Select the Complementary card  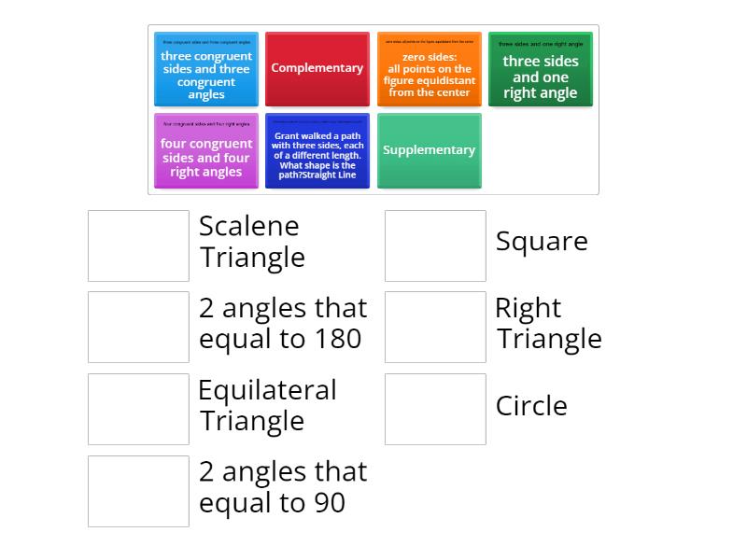click(x=317, y=68)
